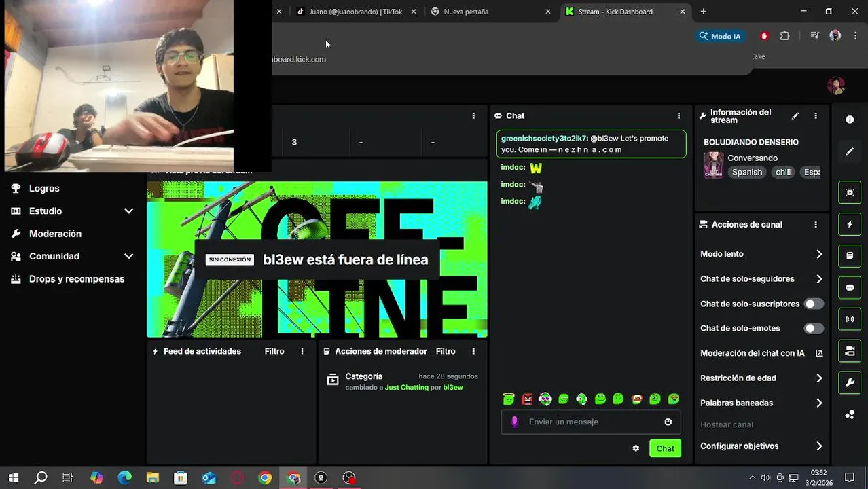Open Chat panel three-dot menu
Viewport: 868px width, 489px height.
pos(679,116)
